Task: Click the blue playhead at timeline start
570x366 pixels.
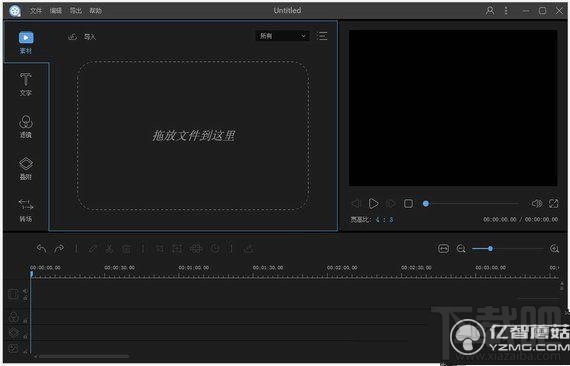Action: tap(32, 274)
